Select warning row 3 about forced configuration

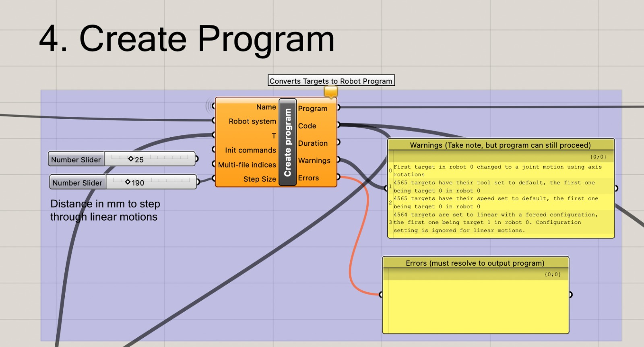(x=501, y=223)
